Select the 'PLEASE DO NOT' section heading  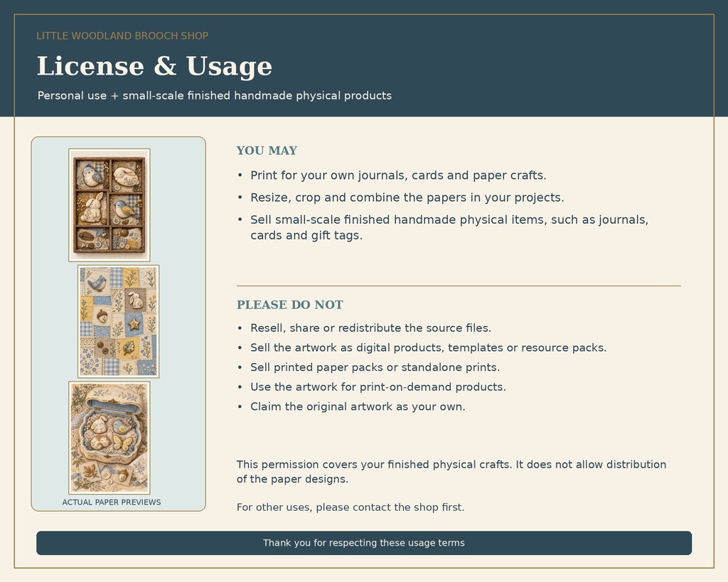coord(290,304)
